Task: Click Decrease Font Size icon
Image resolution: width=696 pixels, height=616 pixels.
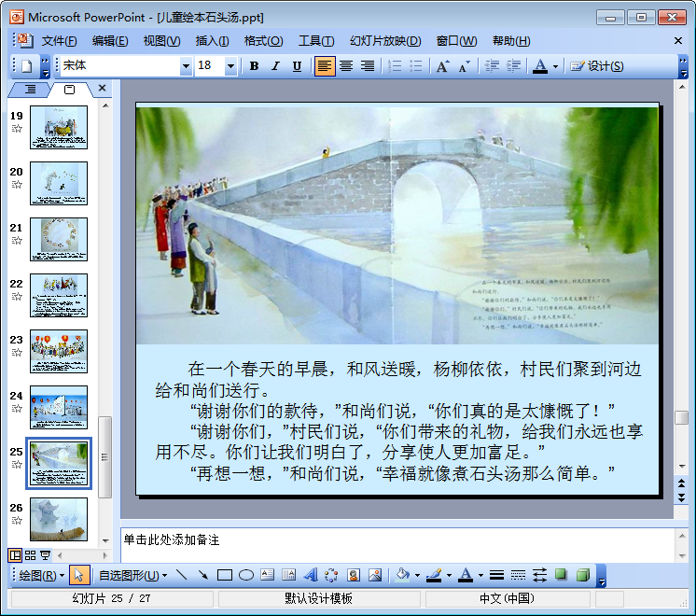Action: [x=465, y=66]
